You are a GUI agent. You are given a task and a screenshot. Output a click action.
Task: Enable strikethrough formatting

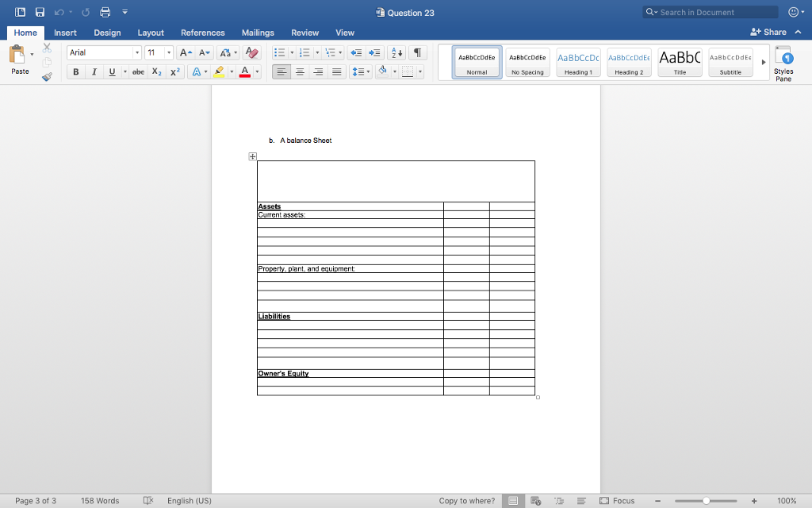138,71
